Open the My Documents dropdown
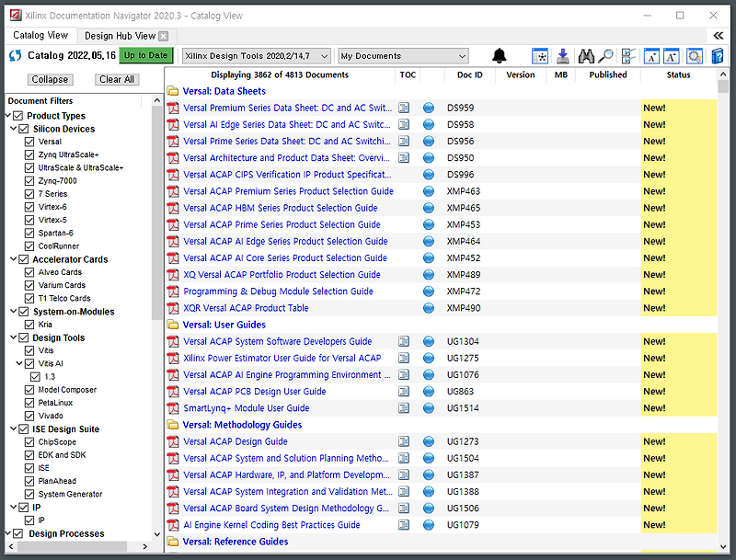This screenshot has width=736, height=560. [x=463, y=56]
